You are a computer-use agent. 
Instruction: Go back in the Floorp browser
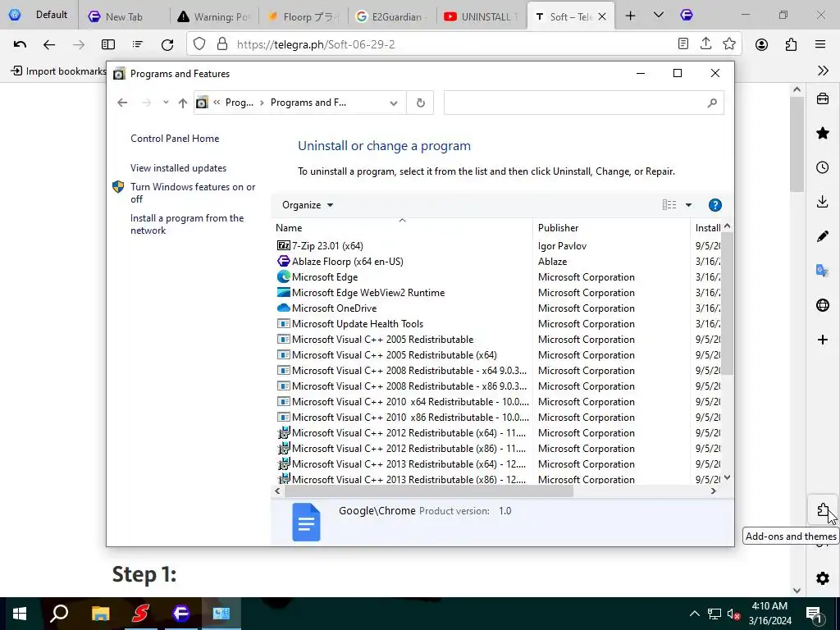coord(49,44)
